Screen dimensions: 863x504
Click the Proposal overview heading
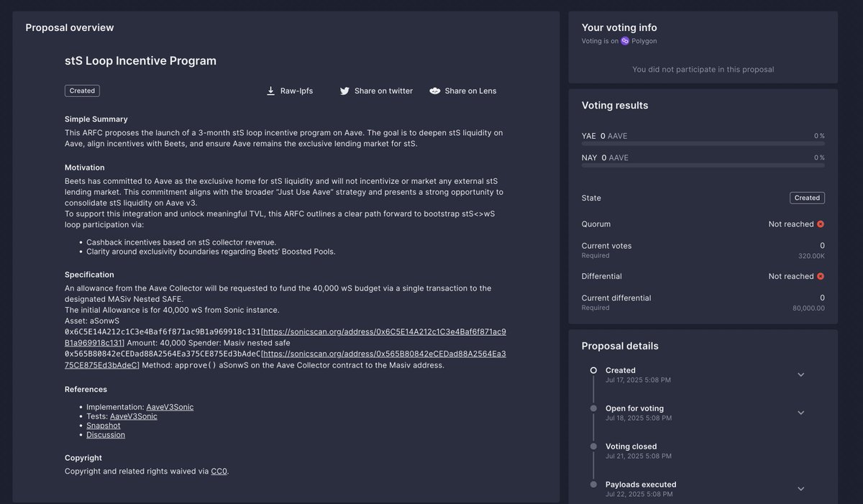pos(70,28)
